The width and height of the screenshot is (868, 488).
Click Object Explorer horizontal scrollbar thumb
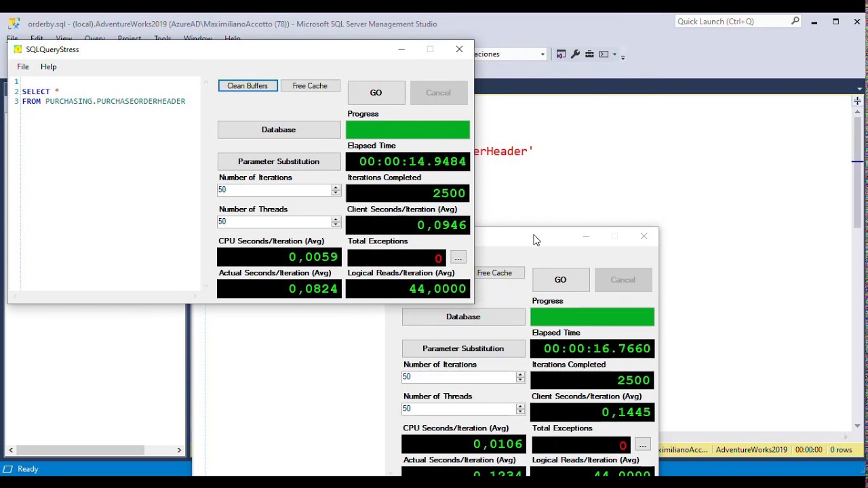click(80, 450)
